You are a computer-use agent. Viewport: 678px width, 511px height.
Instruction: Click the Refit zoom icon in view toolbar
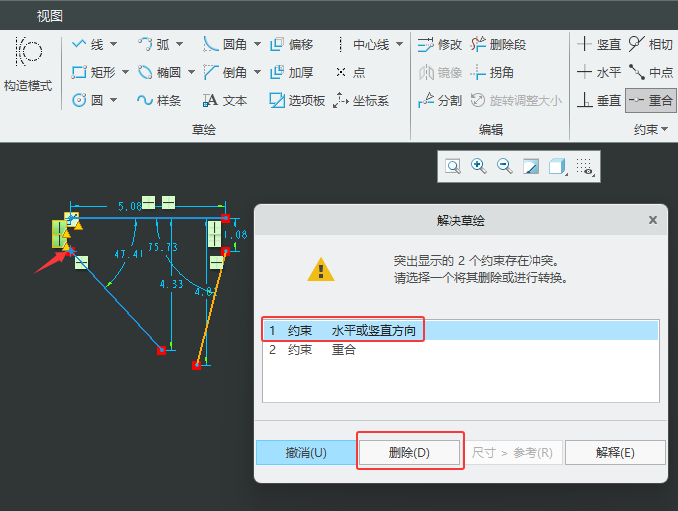pos(453,166)
